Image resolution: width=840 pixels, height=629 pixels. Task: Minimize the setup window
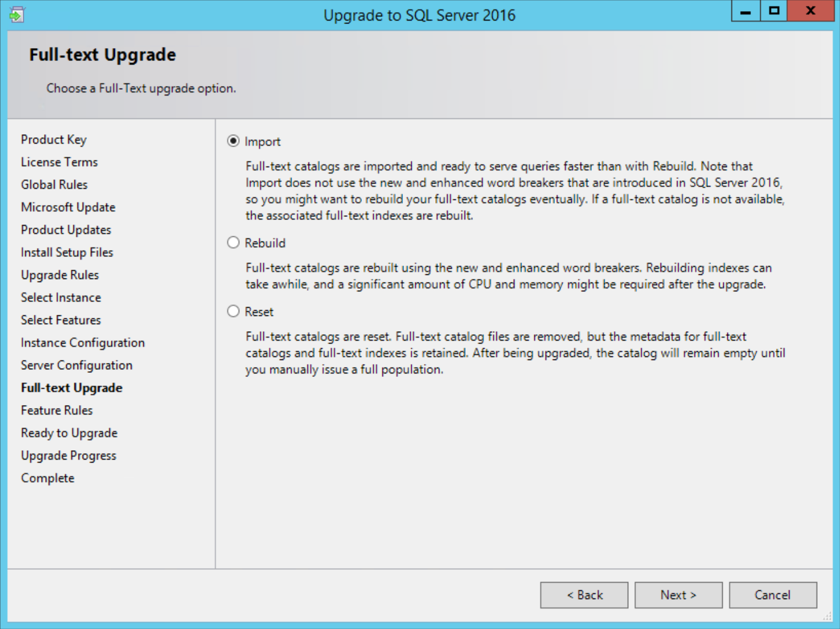click(746, 11)
